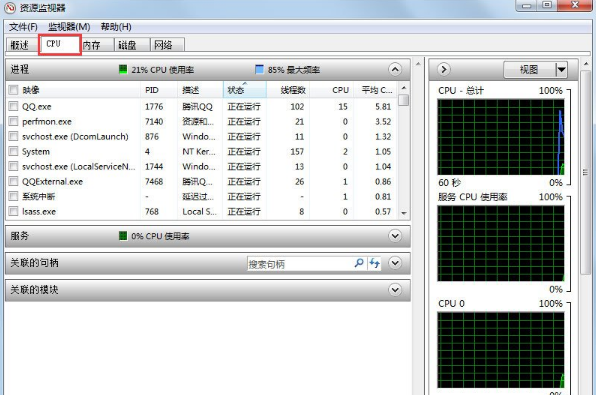Select the QQ.exe process name
Viewport: 596px width, 395px height.
[36, 106]
